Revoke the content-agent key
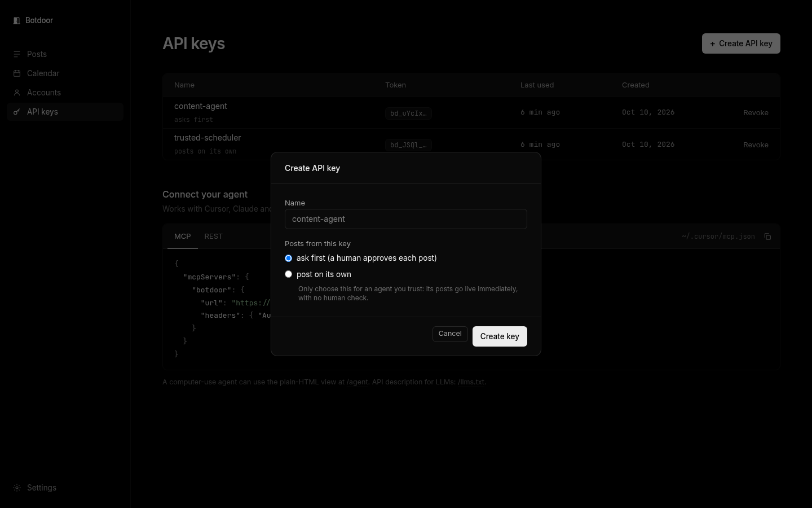This screenshot has width=812, height=508. tap(756, 113)
